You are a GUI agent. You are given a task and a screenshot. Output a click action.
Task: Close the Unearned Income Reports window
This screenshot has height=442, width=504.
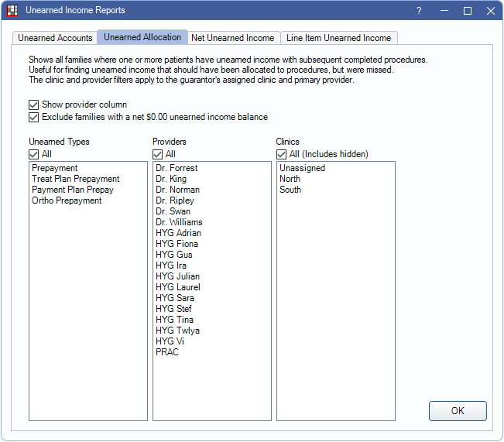tap(491, 11)
